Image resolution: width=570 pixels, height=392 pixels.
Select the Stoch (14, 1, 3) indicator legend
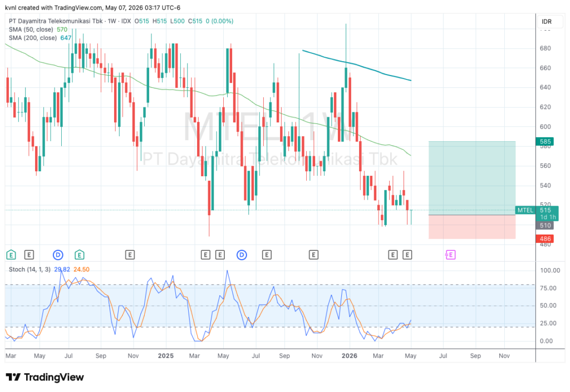(30, 269)
